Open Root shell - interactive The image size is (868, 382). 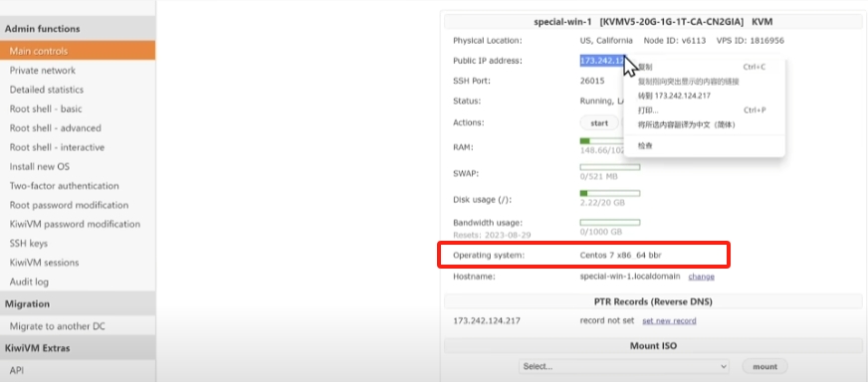click(x=57, y=147)
